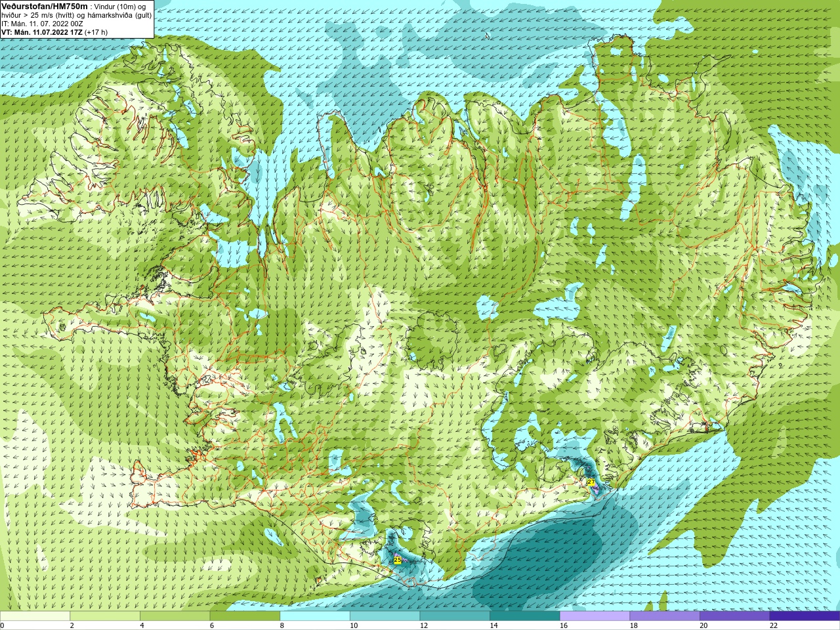
Task: Select the 12–14 m/s teal swatch
Action: click(x=455, y=616)
